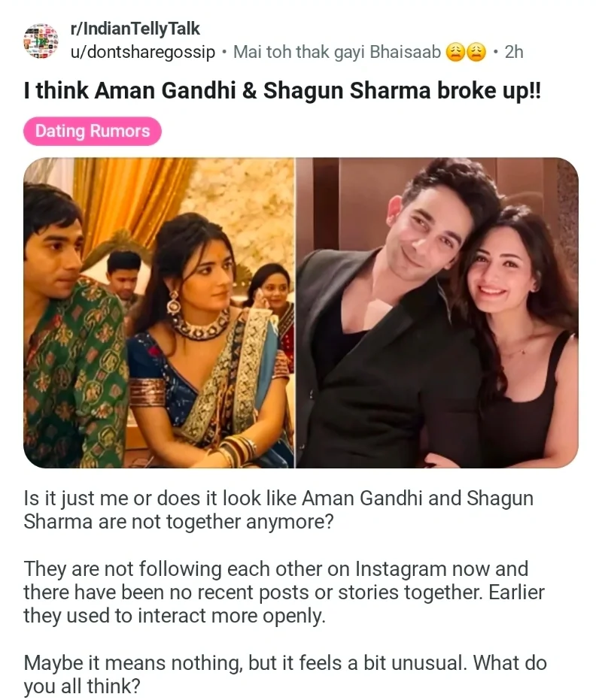Screen dimensions: 602x700
Task: Filter by the Dating Rumors flair
Action: [x=93, y=132]
